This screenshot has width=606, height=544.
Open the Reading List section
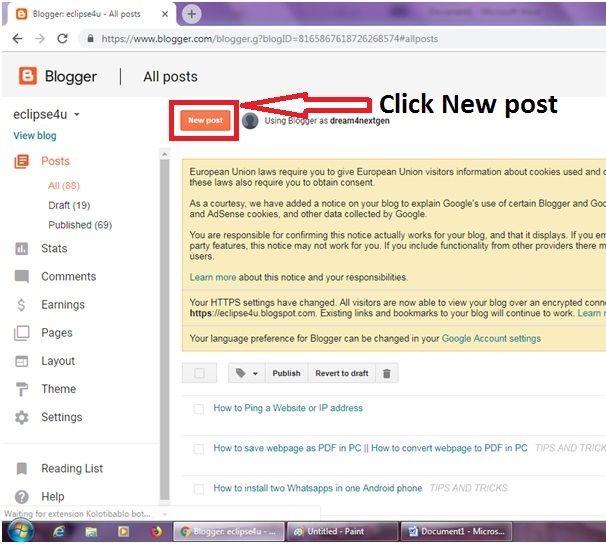[72, 469]
